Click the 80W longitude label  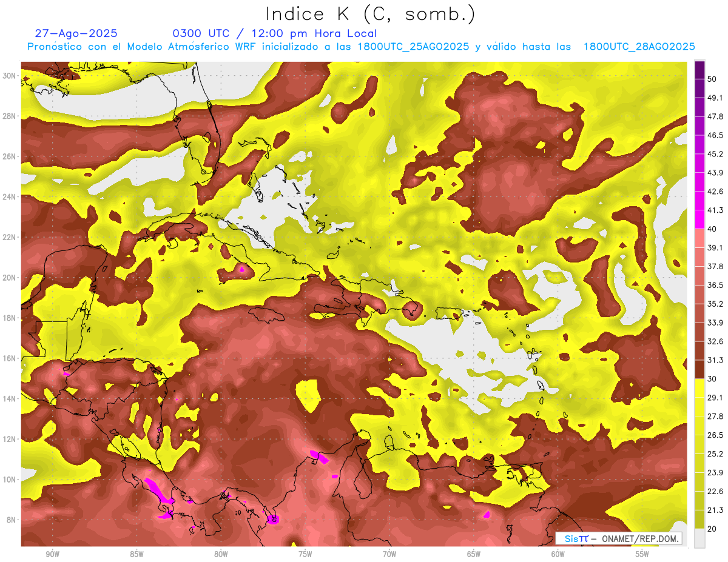(221, 554)
